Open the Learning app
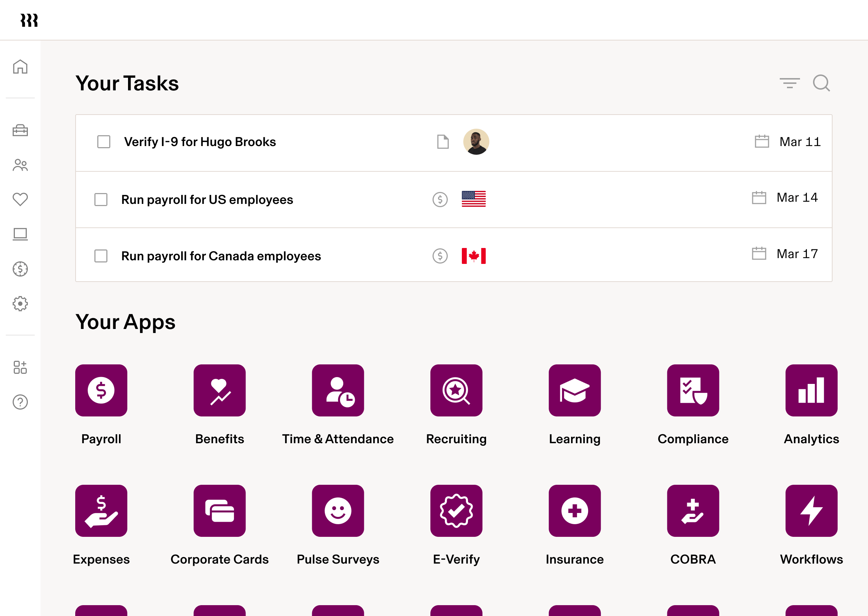Viewport: 868px width, 616px height. click(x=575, y=391)
